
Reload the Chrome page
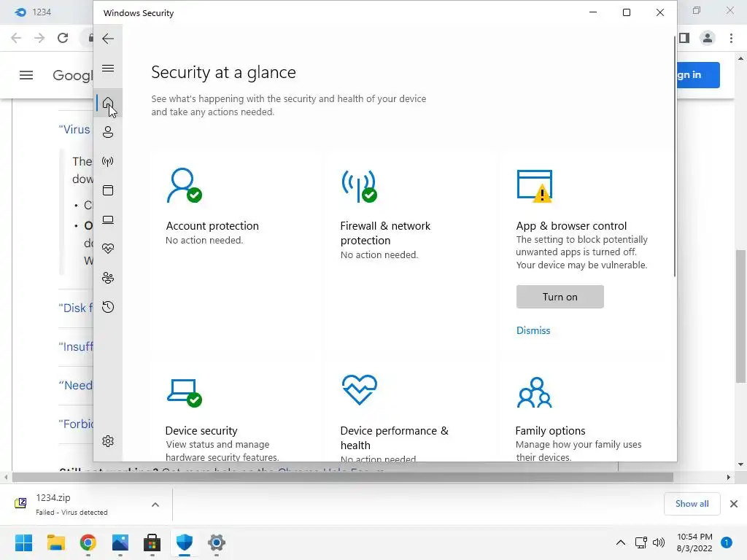click(x=63, y=38)
